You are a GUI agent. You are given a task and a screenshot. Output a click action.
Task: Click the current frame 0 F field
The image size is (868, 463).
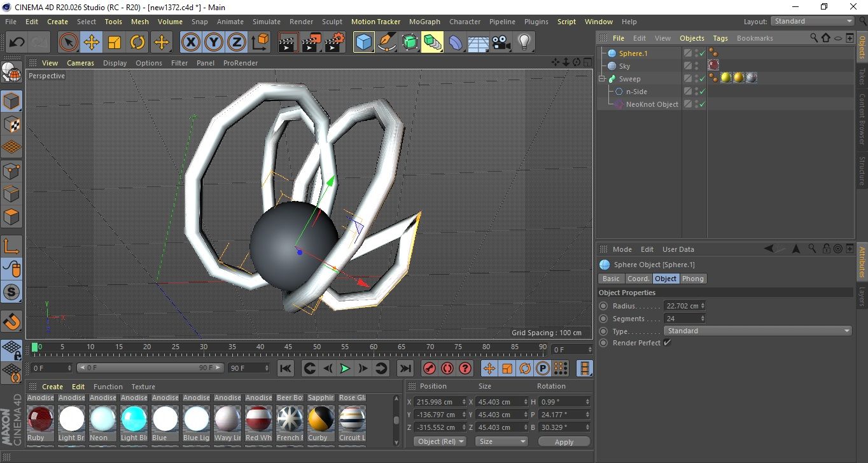coord(571,350)
